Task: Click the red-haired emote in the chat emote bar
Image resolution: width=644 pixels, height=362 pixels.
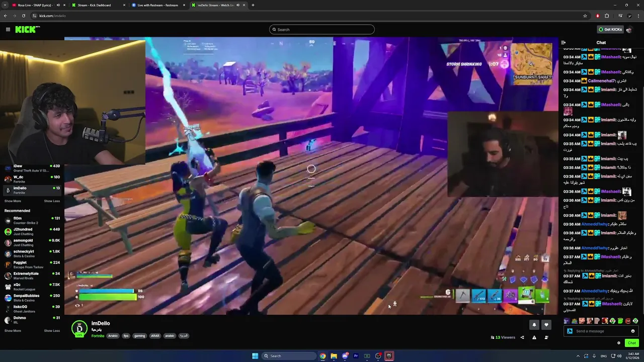Action: [x=605, y=321]
